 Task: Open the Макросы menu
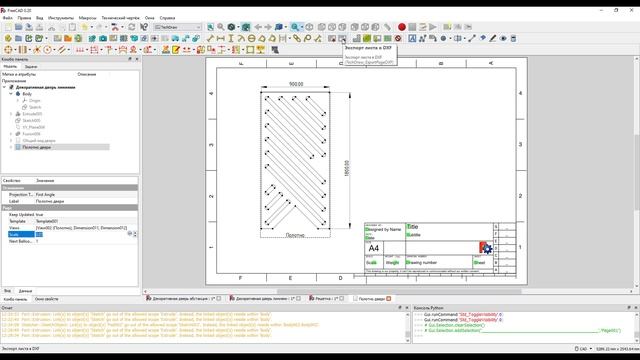pyautogui.click(x=87, y=18)
